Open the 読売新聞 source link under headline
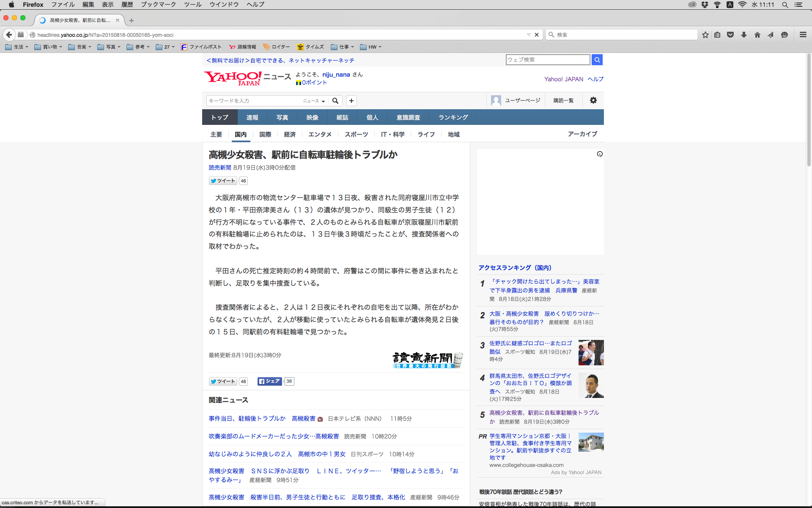 (220, 168)
